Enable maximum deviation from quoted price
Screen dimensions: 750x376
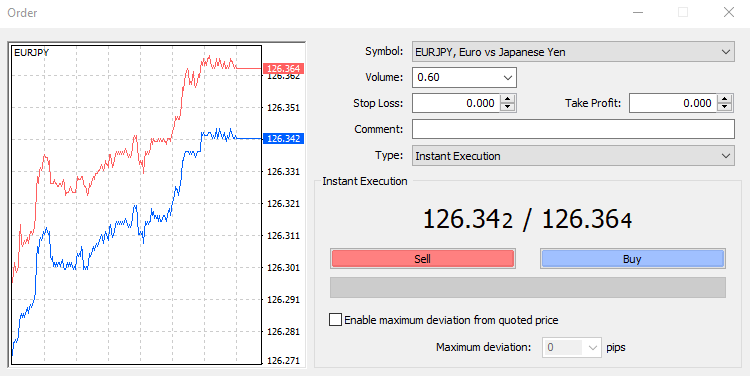pyautogui.click(x=335, y=320)
